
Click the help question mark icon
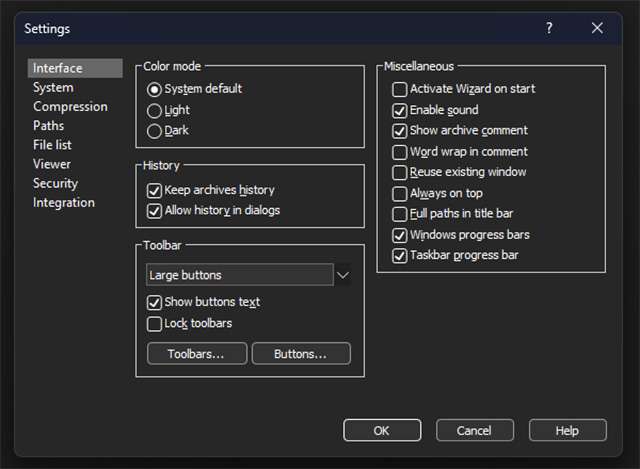pyautogui.click(x=549, y=28)
